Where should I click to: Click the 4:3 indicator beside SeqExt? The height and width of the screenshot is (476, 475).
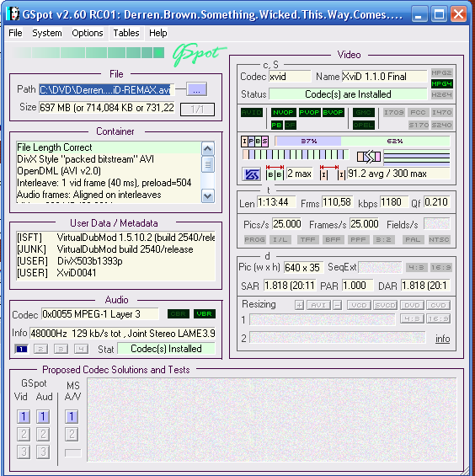(417, 267)
